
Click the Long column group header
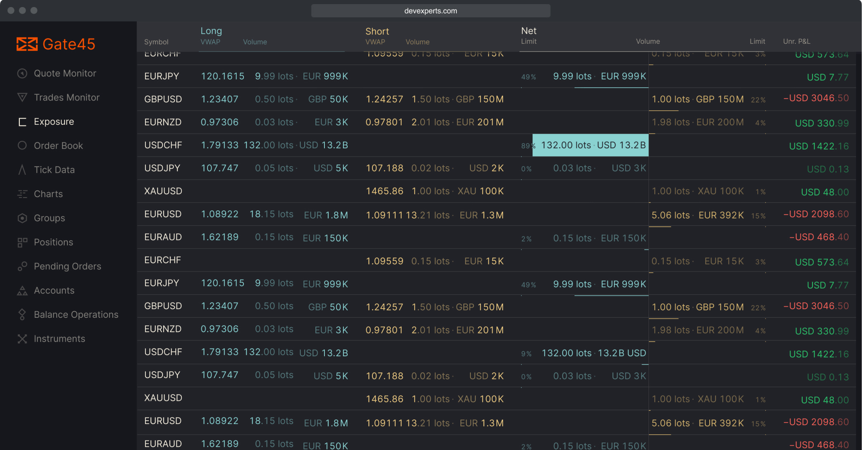[x=211, y=31]
